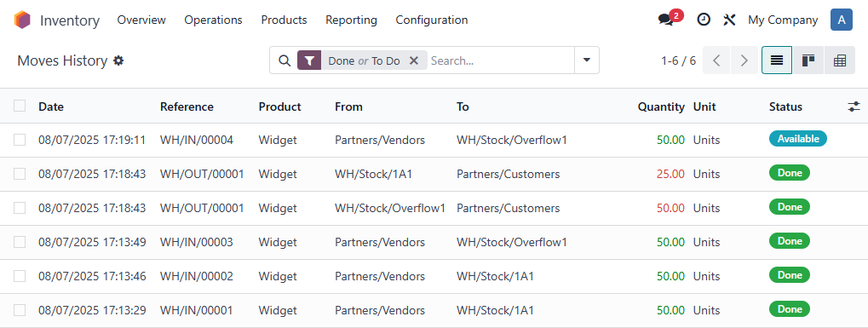Open the activities clock icon
Viewport: 868px width, 328px height.
(x=703, y=20)
